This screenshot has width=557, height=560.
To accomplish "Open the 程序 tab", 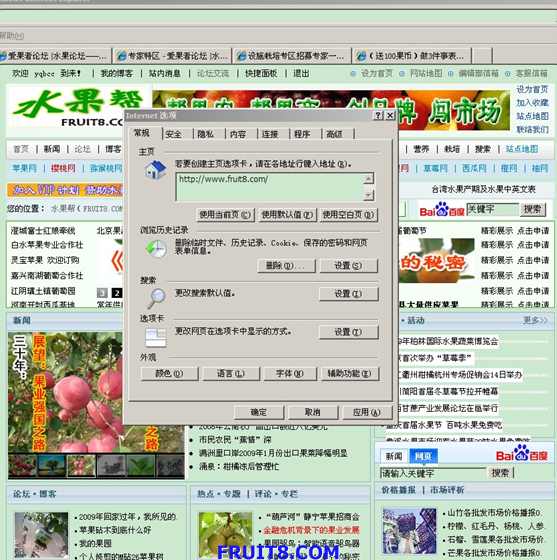I will tap(302, 134).
